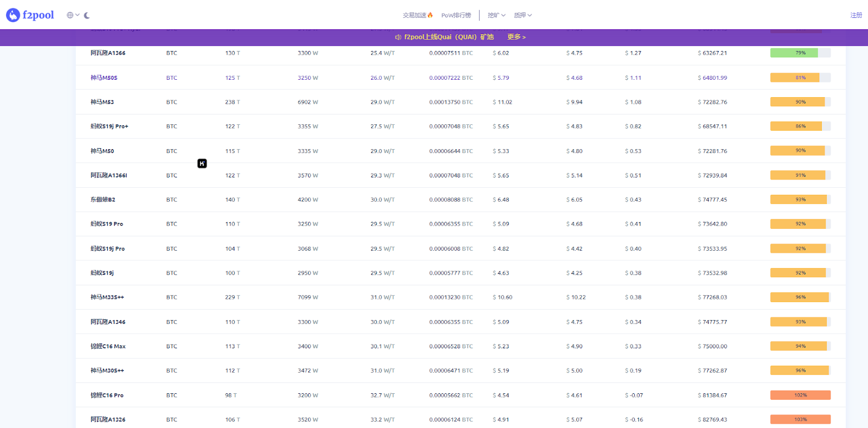
Task: Click the 4200 W power value
Action: pyautogui.click(x=308, y=200)
